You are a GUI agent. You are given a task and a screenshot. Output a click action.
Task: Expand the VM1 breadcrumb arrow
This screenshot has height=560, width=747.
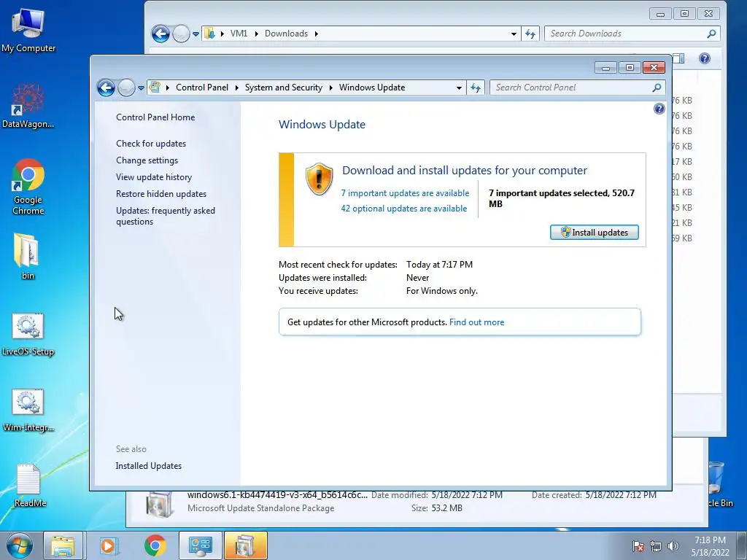coord(256,34)
